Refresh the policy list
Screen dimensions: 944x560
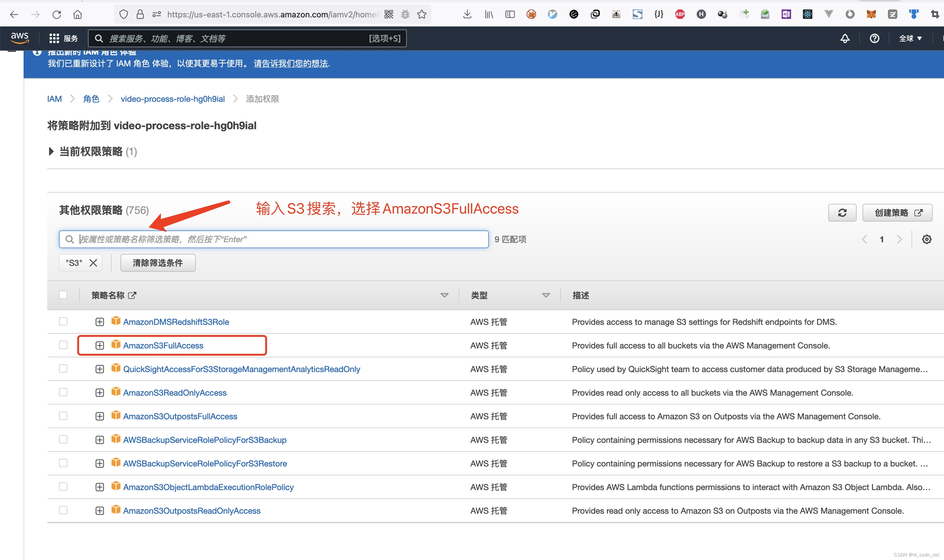(842, 213)
